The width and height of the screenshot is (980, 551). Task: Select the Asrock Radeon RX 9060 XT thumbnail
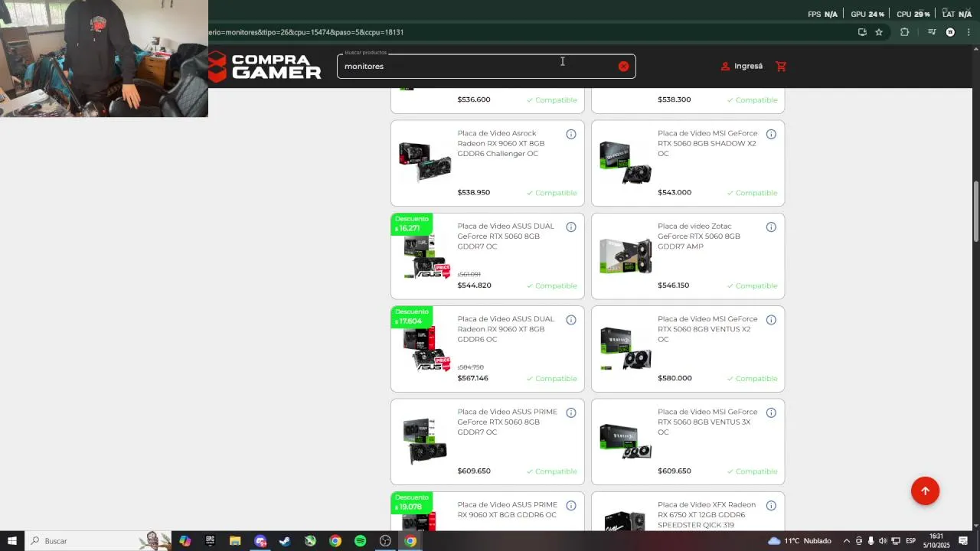(x=425, y=161)
